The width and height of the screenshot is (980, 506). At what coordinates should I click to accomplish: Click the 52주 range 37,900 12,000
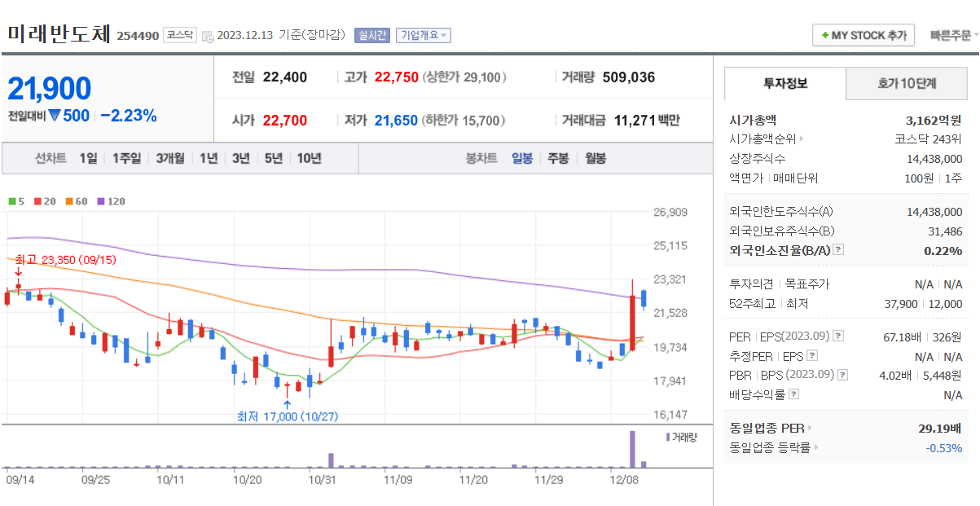pyautogui.click(x=923, y=304)
